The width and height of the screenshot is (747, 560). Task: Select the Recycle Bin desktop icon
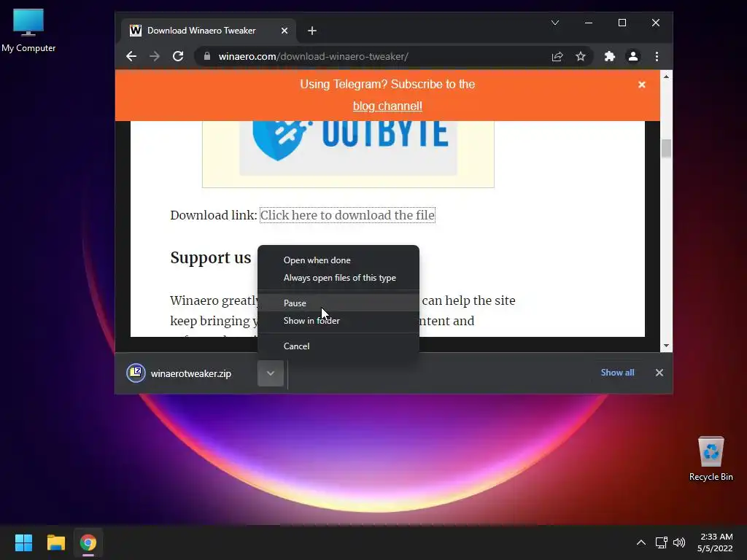711,459
